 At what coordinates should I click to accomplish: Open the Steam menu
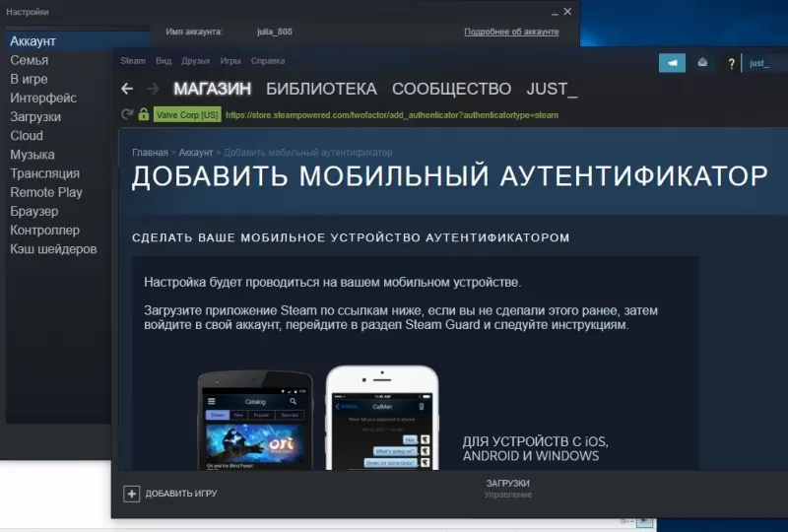tap(133, 61)
